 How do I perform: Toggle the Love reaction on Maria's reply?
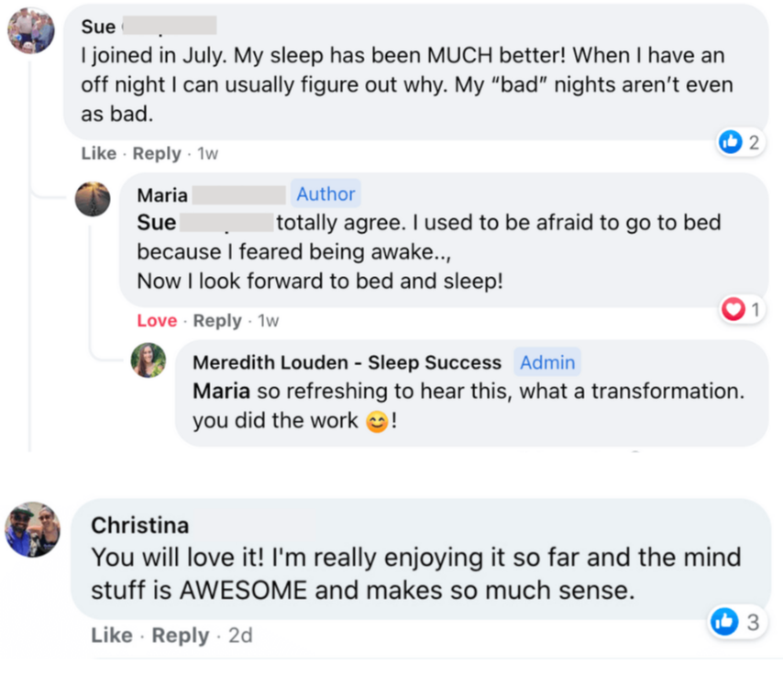tap(157, 321)
